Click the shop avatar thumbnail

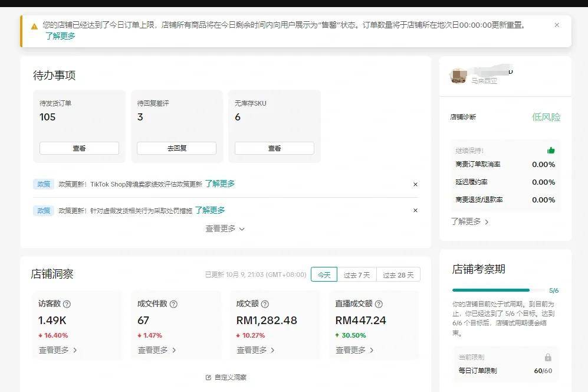[458, 76]
